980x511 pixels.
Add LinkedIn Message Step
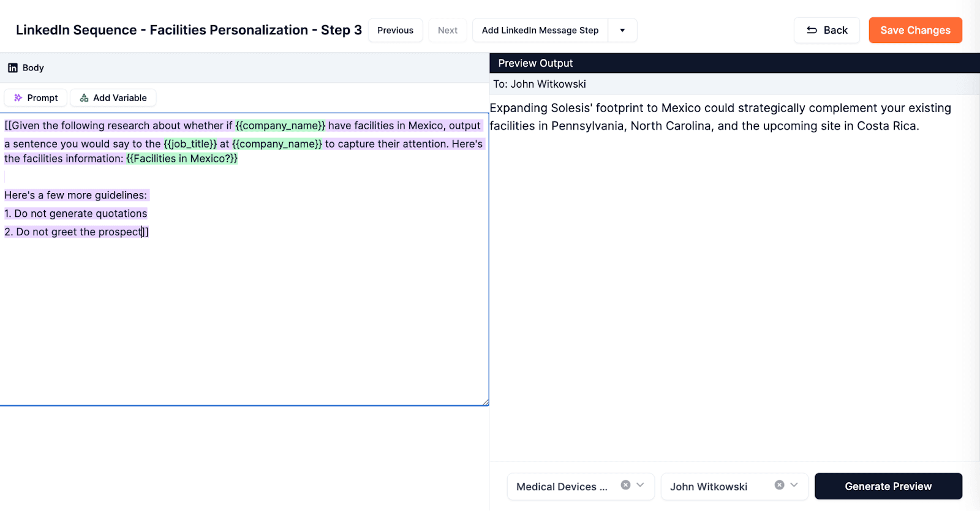coord(540,30)
